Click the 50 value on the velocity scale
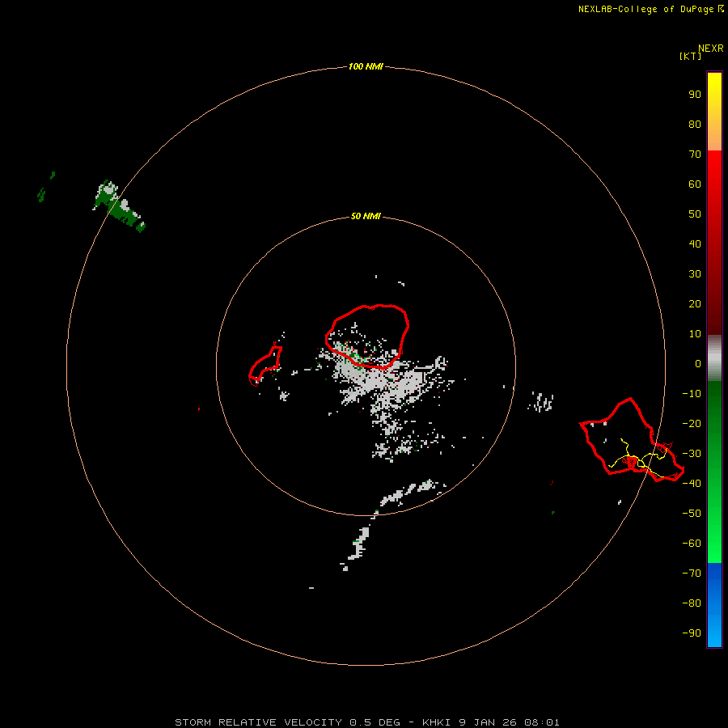Viewport: 728px width, 728px height. point(695,214)
